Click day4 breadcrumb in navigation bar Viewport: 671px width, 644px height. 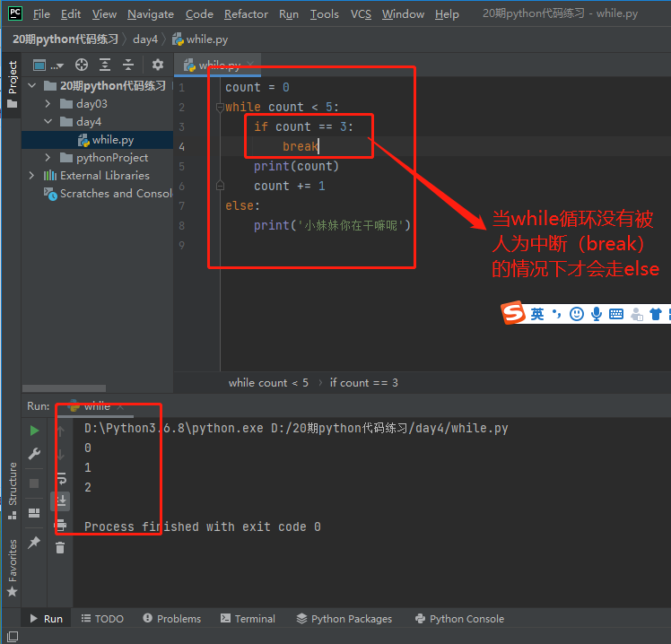pyautogui.click(x=145, y=39)
